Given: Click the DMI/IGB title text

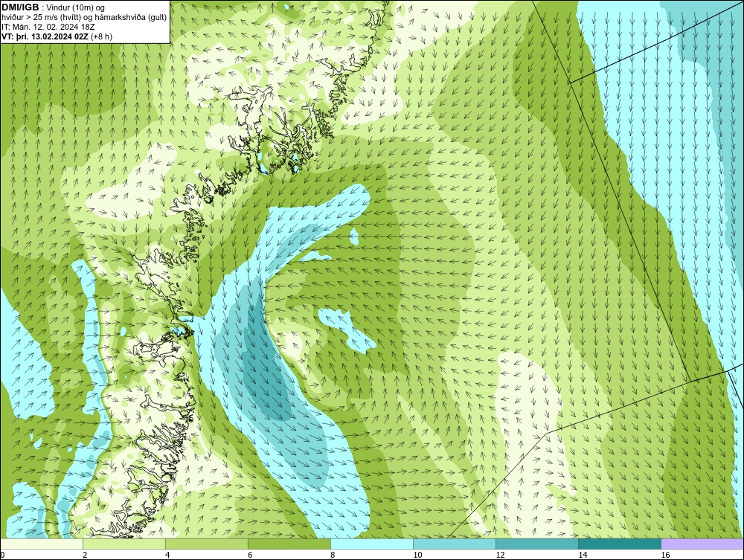Looking at the screenshot, I should (x=21, y=7).
